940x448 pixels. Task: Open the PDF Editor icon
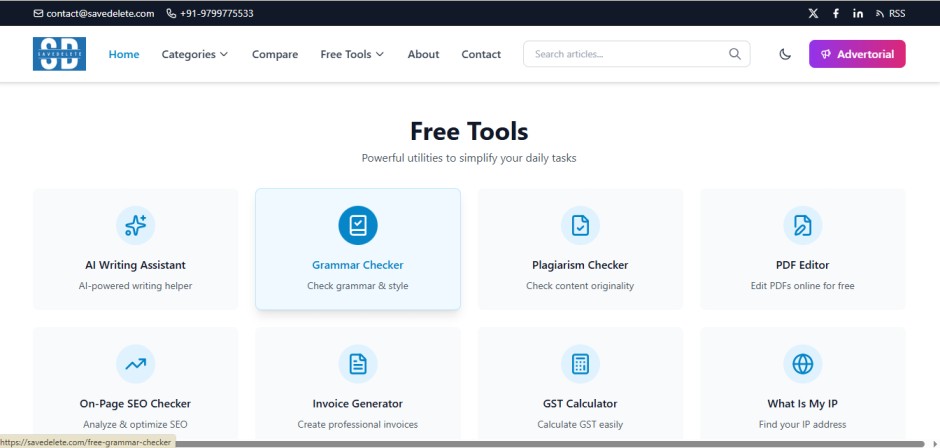(x=802, y=226)
